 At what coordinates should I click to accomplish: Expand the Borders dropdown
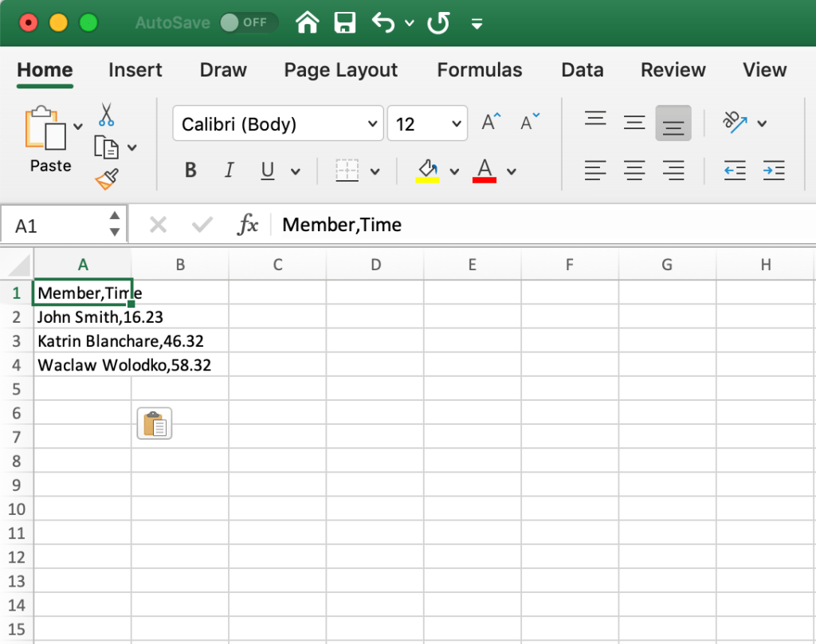[x=374, y=170]
